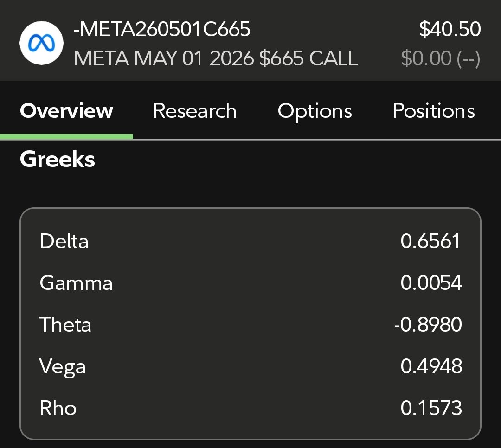This screenshot has width=501, height=448.
Task: Select the Delta row label
Action: pos(64,241)
